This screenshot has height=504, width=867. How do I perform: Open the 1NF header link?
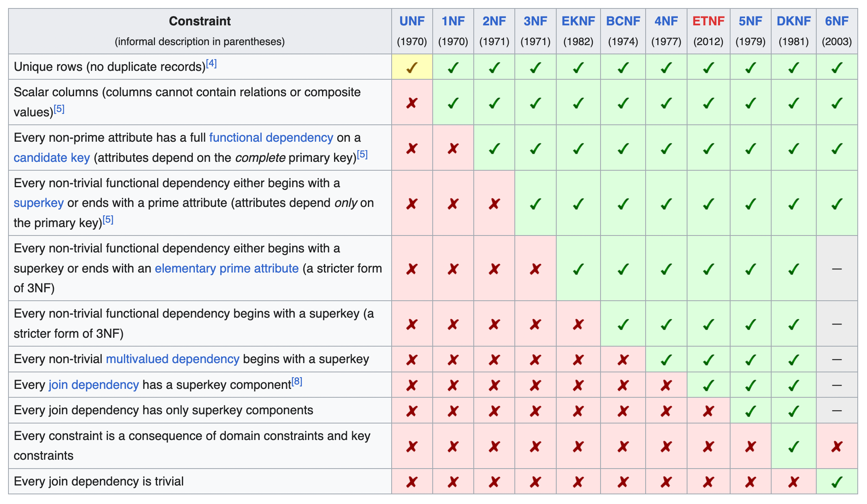point(453,21)
